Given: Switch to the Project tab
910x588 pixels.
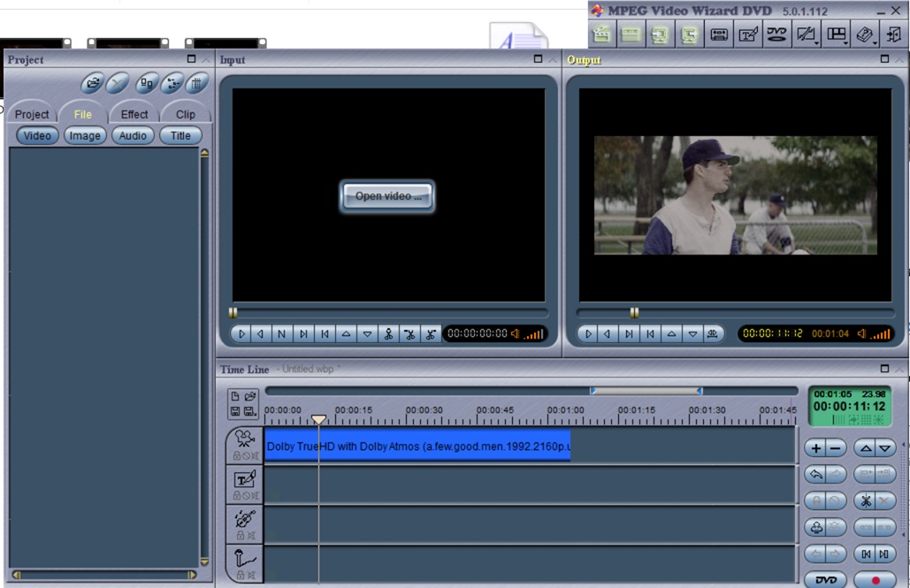Looking at the screenshot, I should coord(32,114).
